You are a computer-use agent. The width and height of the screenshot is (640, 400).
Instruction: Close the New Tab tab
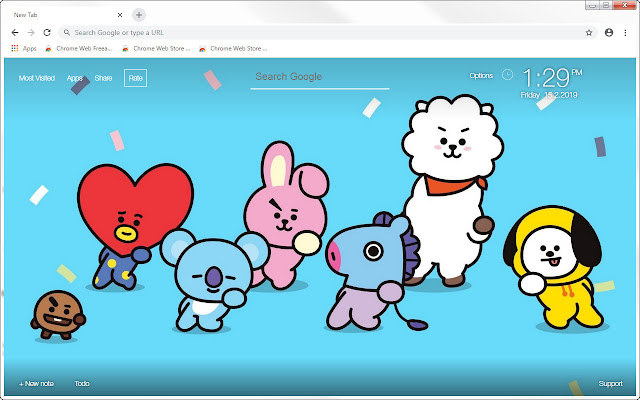[120, 15]
